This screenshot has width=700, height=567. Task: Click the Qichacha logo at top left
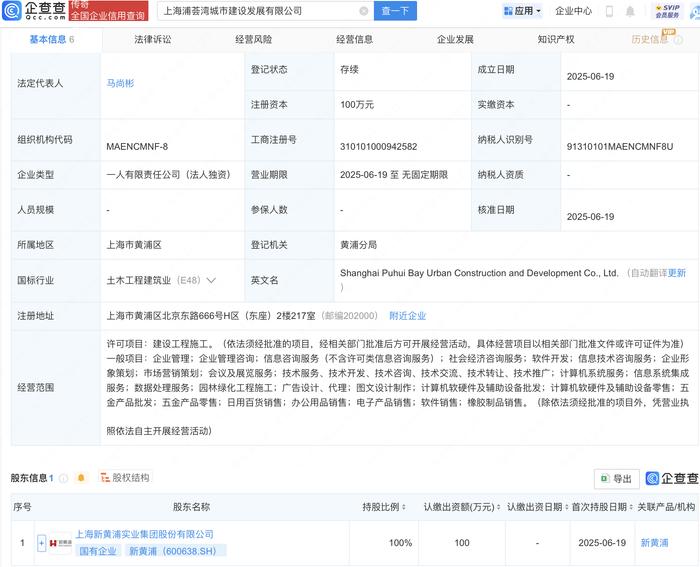pyautogui.click(x=34, y=11)
